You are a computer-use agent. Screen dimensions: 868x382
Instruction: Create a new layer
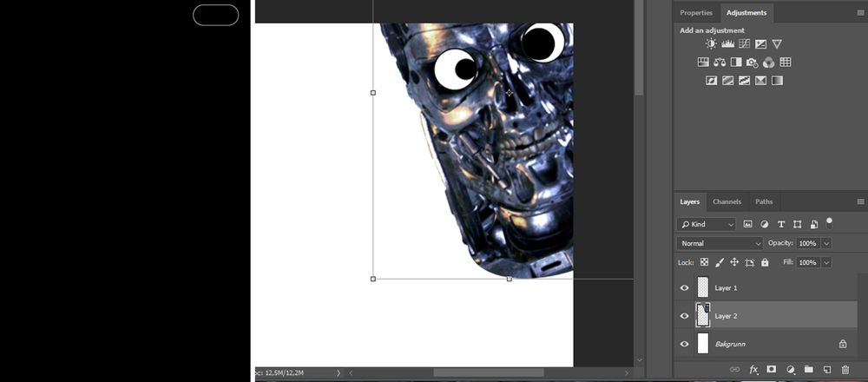[x=826, y=369]
